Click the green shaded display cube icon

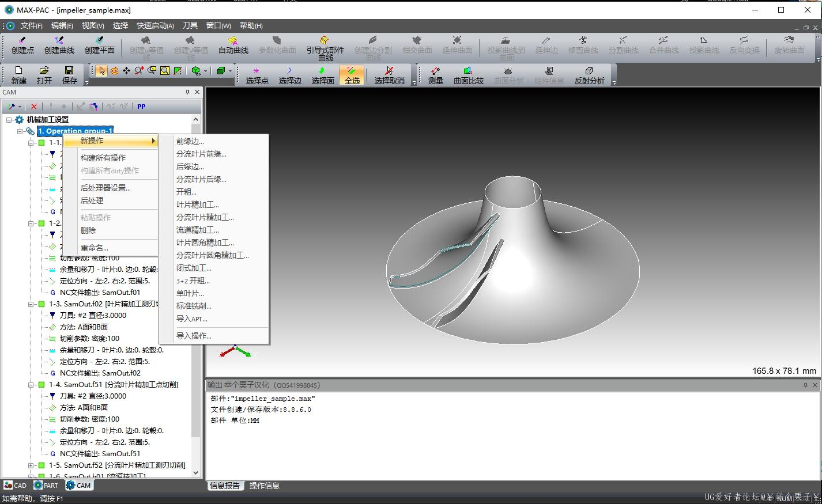(x=221, y=71)
